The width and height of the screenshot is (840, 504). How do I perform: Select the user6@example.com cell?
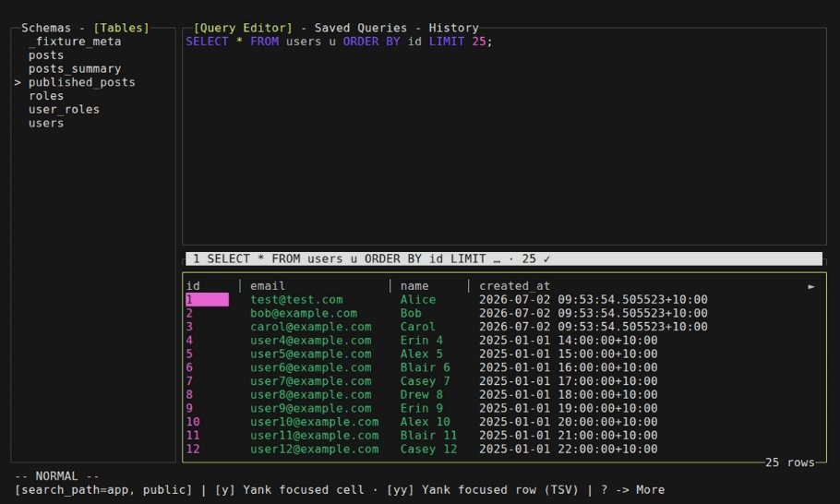point(311,367)
